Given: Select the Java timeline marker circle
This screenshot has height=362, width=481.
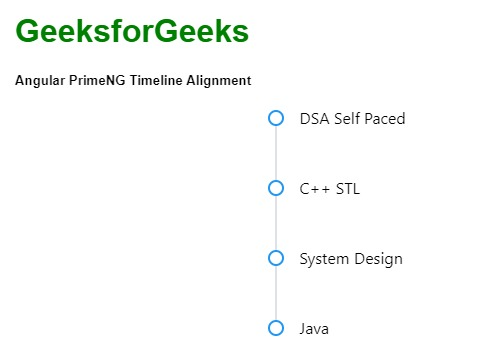Looking at the screenshot, I should [276, 328].
